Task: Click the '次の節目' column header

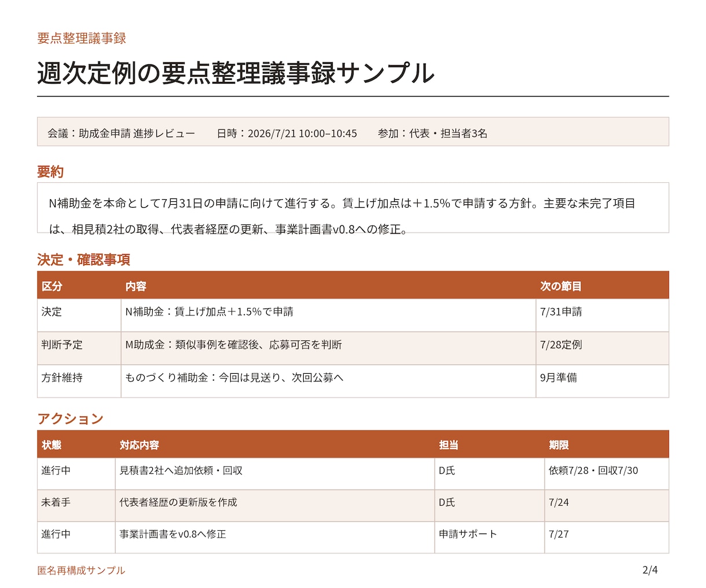Action: pos(561,286)
